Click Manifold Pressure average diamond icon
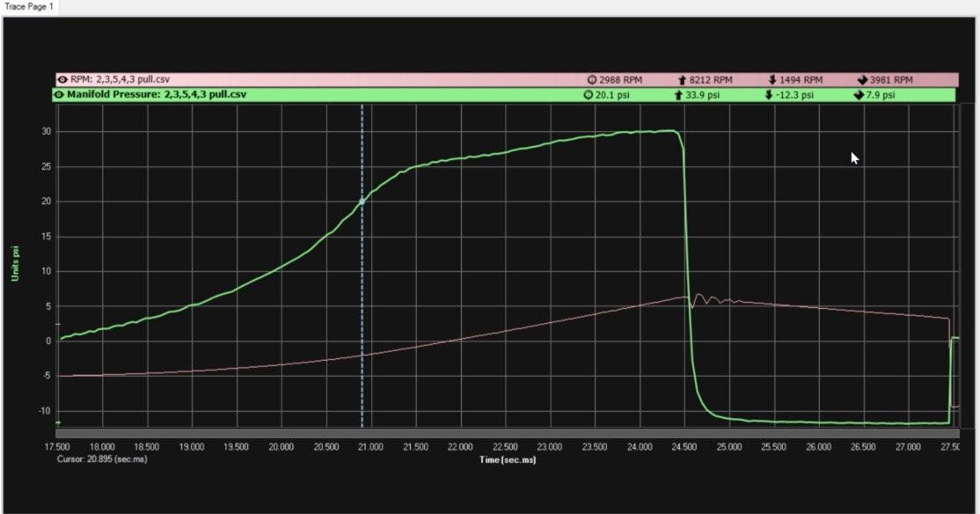 point(859,95)
